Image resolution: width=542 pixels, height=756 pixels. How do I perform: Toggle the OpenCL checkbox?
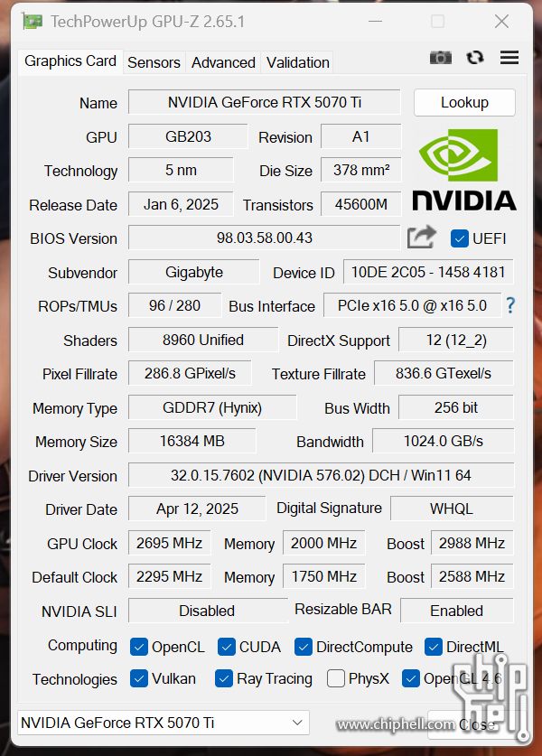(x=139, y=647)
